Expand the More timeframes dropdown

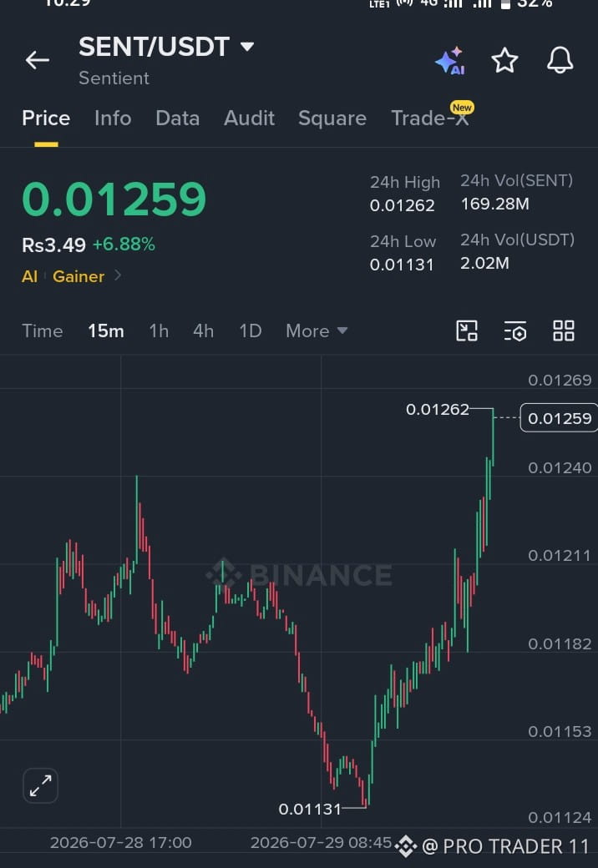click(317, 331)
